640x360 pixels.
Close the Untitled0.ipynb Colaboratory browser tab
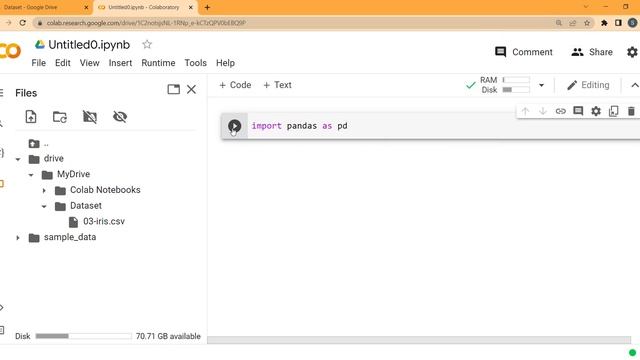(191, 7)
